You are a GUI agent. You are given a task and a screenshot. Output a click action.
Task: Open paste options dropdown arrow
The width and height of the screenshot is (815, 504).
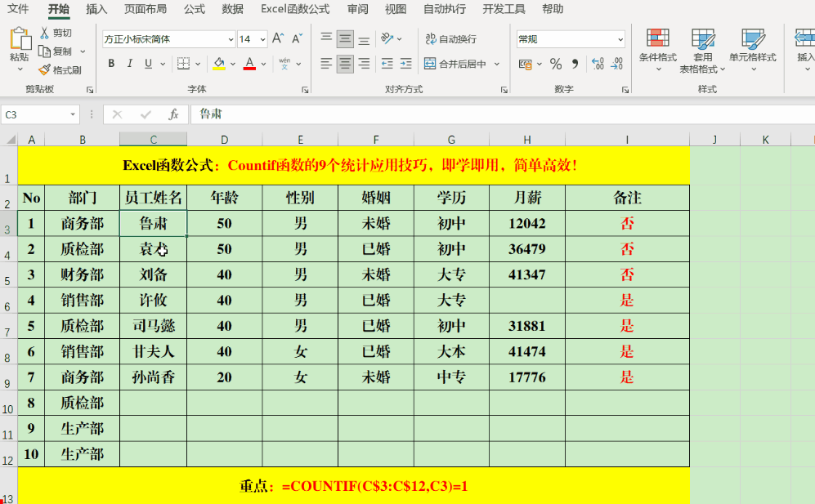(20, 69)
